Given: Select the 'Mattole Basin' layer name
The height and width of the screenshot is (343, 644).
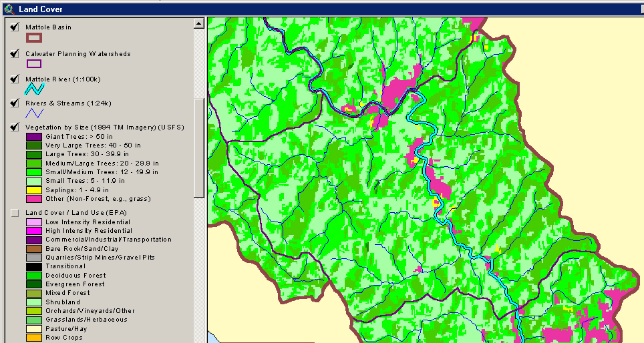Looking at the screenshot, I should 49,27.
